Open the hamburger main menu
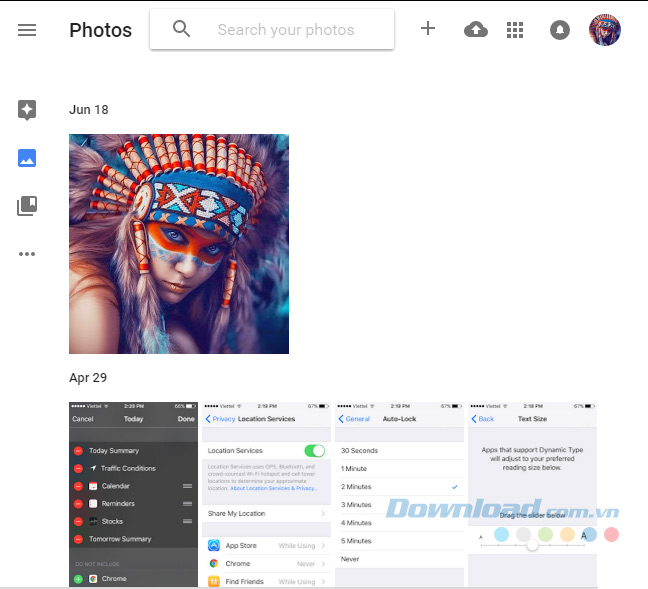This screenshot has width=648, height=589. click(27, 30)
